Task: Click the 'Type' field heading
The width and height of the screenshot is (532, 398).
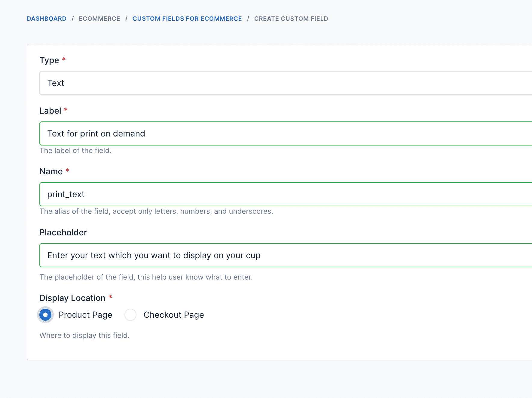Action: coord(49,60)
